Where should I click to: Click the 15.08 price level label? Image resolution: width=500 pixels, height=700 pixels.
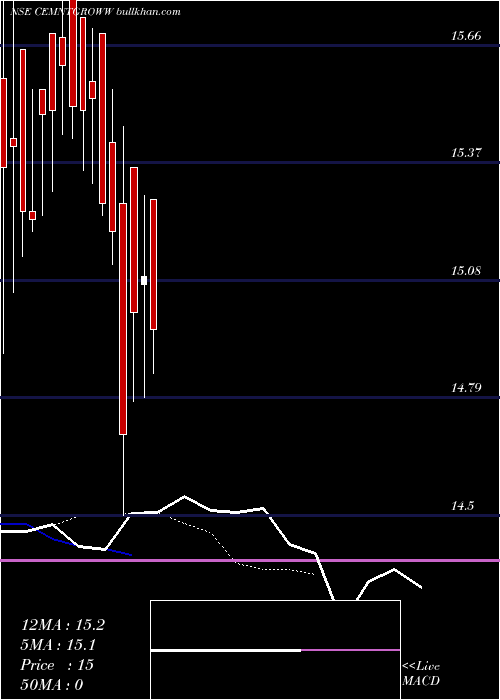pyautogui.click(x=466, y=271)
